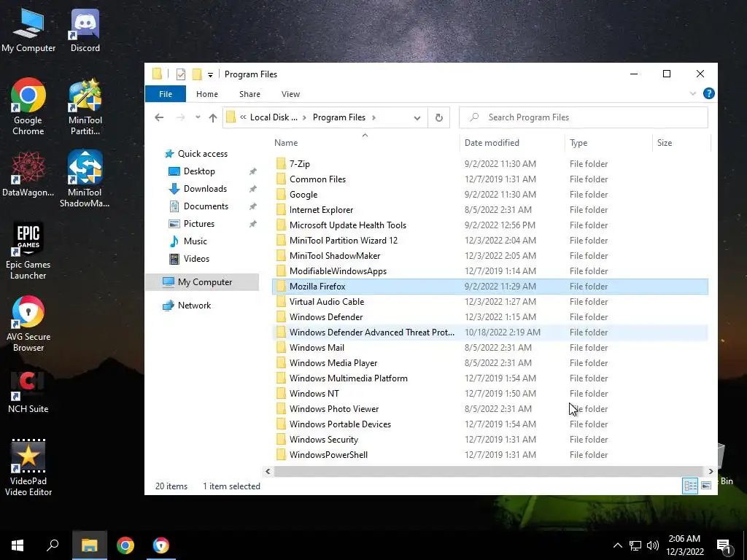The image size is (747, 560).
Task: Click chevron after Local Disk in path
Action: pyautogui.click(x=304, y=117)
